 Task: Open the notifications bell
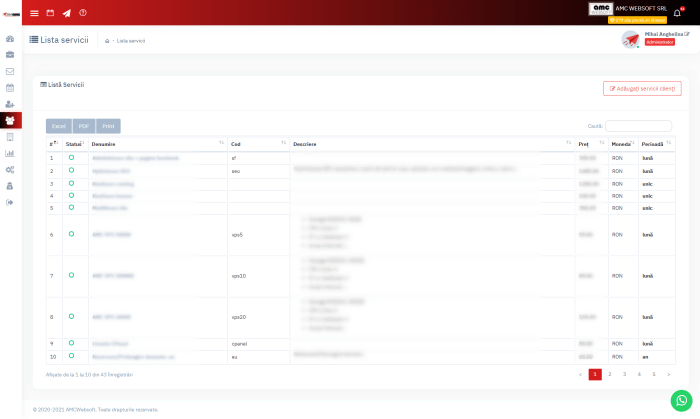pyautogui.click(x=677, y=13)
